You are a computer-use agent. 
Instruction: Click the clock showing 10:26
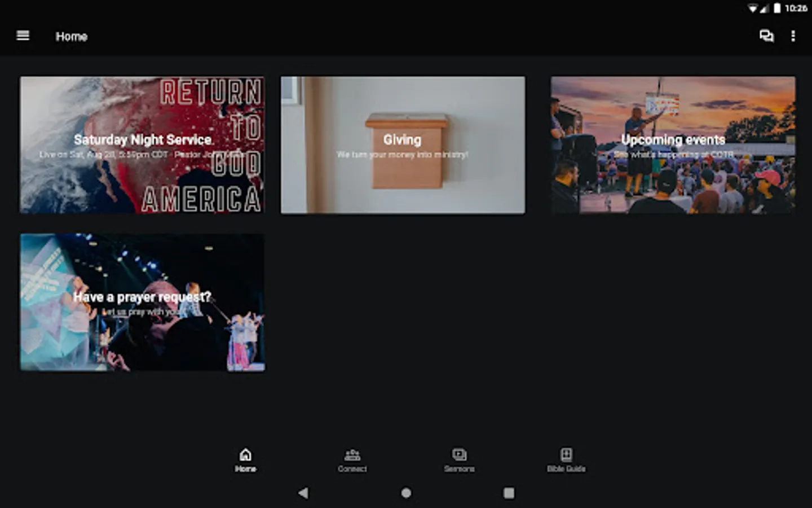pos(796,8)
